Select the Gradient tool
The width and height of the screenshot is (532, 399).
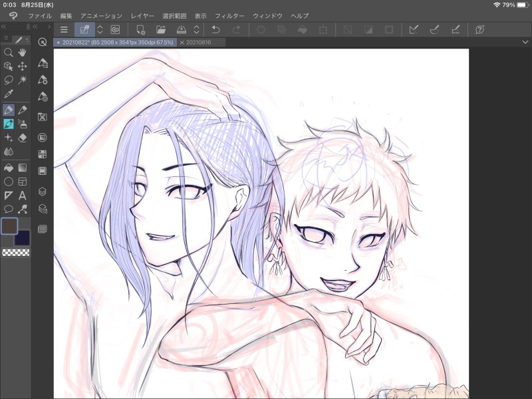pos(23,168)
